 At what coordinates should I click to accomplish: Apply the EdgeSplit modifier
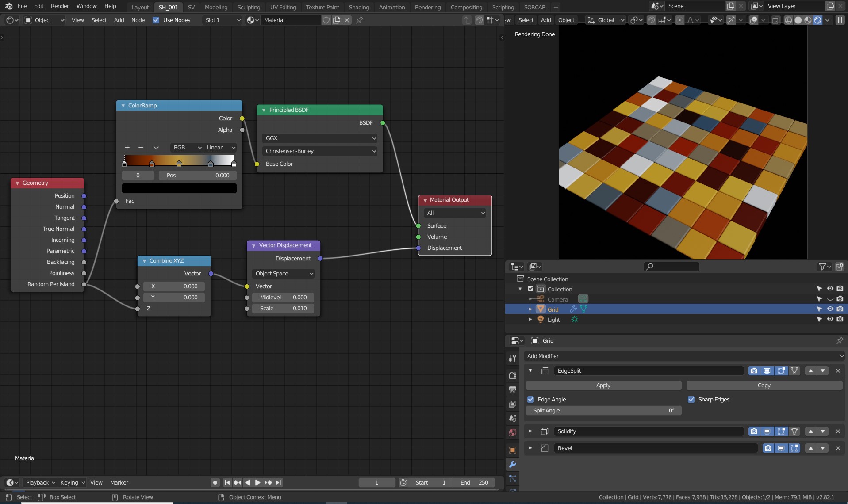[x=603, y=385]
